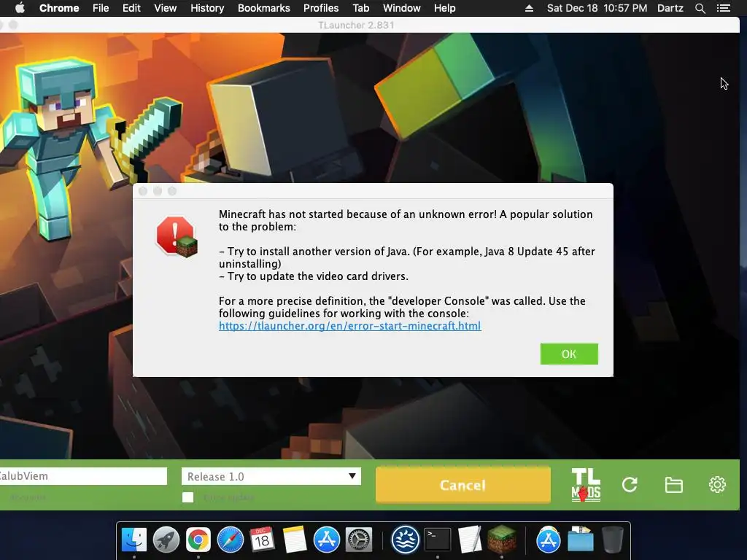Open the game folder icon in launcher bar
Image resolution: width=747 pixels, height=560 pixels.
[673, 485]
